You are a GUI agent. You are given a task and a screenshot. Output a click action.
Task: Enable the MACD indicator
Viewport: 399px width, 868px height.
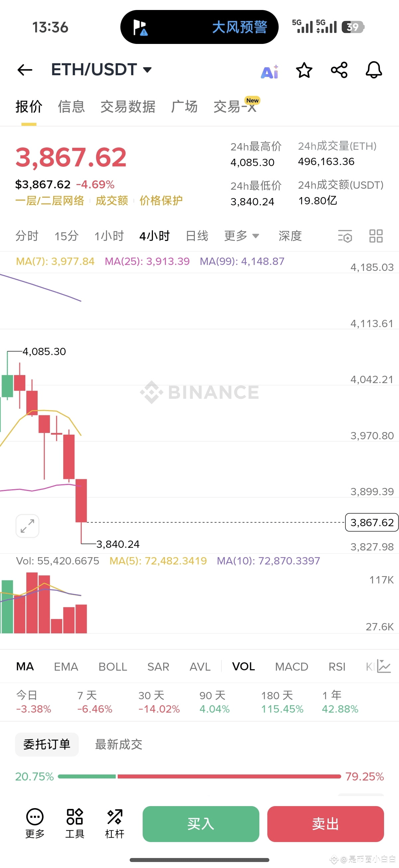pos(291,667)
